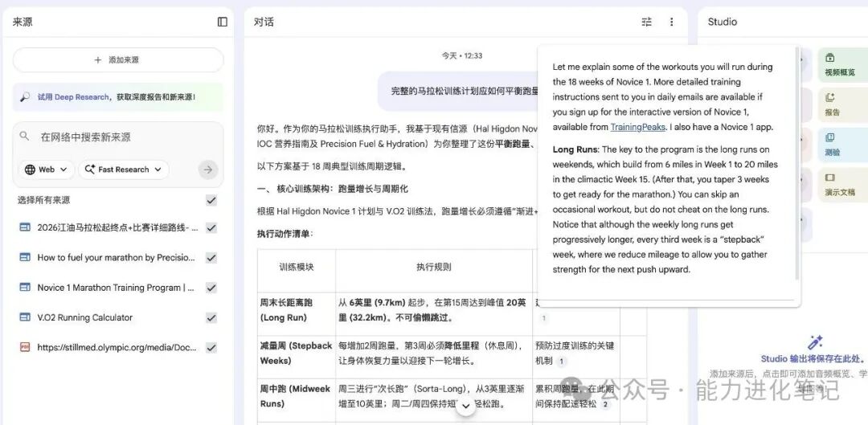Open the Fast Research mode dropdown
Screen dimensions: 868x425
click(x=124, y=170)
